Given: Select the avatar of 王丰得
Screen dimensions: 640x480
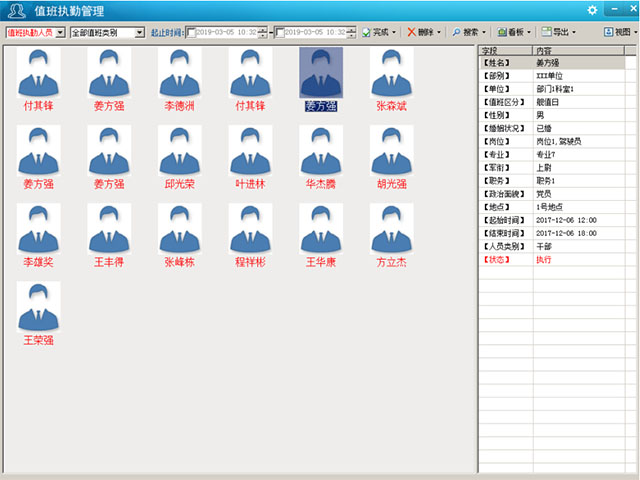Looking at the screenshot, I should 109,229.
